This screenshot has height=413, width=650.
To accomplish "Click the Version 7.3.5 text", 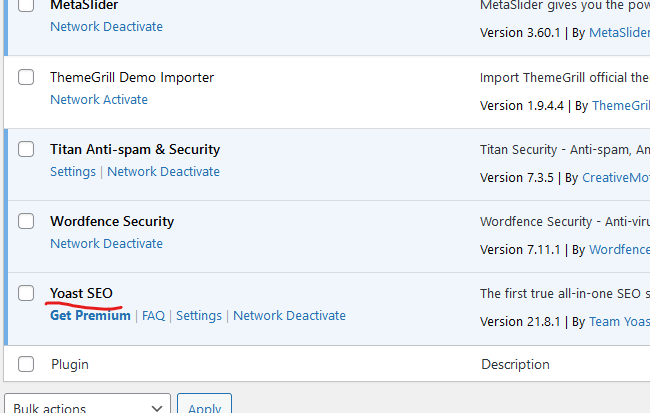I will [517, 177].
